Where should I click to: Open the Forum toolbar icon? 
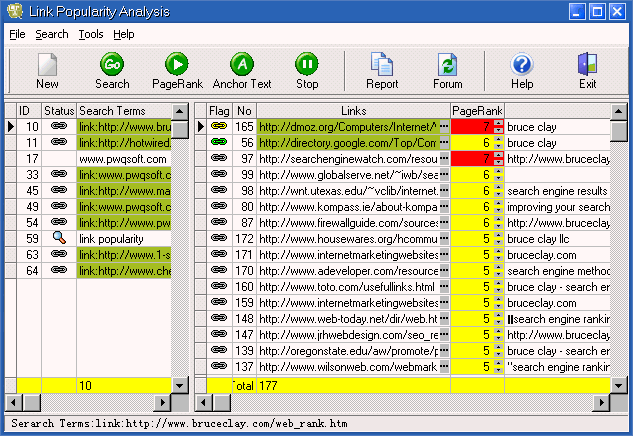click(447, 64)
